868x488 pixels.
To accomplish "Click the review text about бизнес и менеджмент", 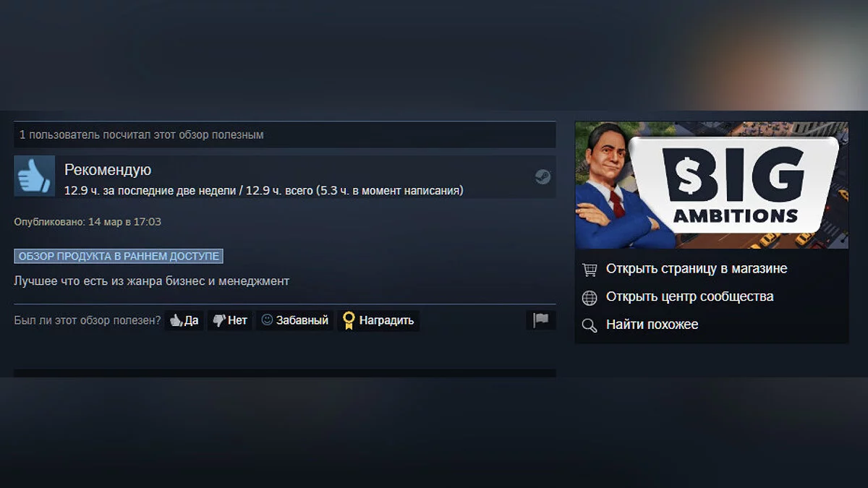I will [x=151, y=281].
